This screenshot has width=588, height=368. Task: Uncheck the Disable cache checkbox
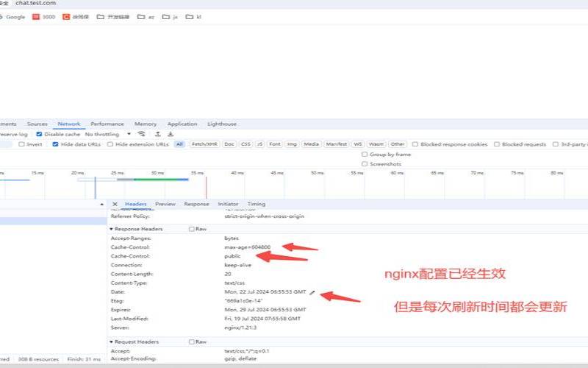click(x=39, y=135)
